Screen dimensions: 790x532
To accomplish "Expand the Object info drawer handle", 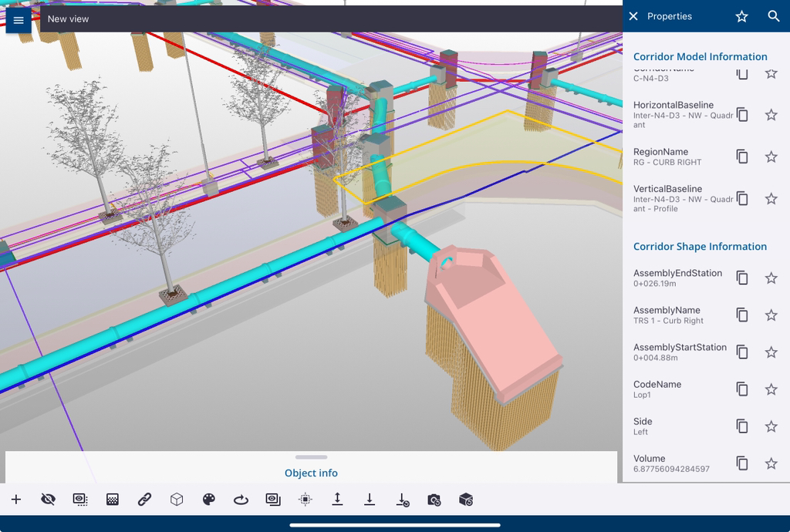I will (x=312, y=457).
